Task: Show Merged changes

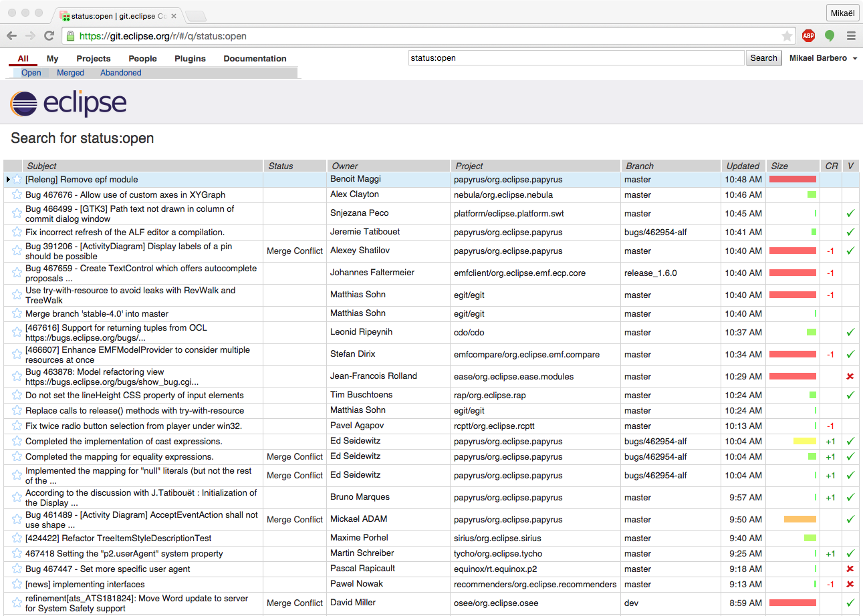Action: (70, 73)
